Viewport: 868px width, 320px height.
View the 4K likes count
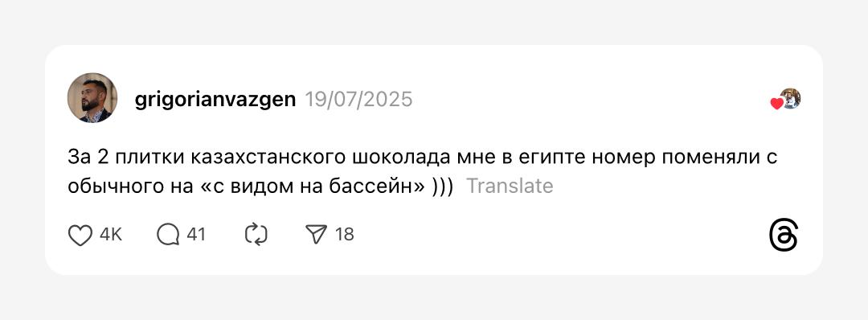point(111,235)
